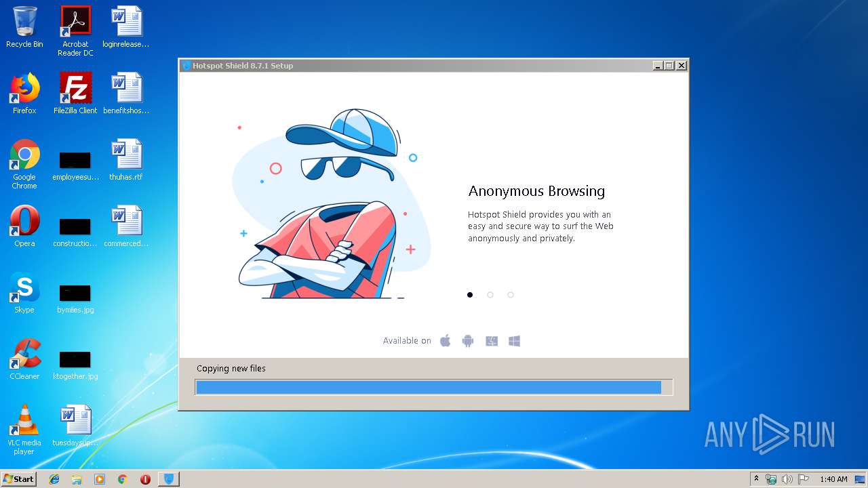Screen dimensions: 868x488
Task: Click the Apple platform icon in setup
Action: pos(446,341)
